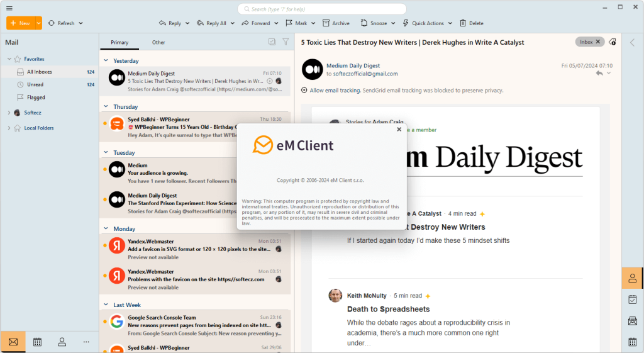Viewport: 644px width, 353px height.
Task: Click the softeczofficial@gmail.com recipient address
Action: coord(365,74)
